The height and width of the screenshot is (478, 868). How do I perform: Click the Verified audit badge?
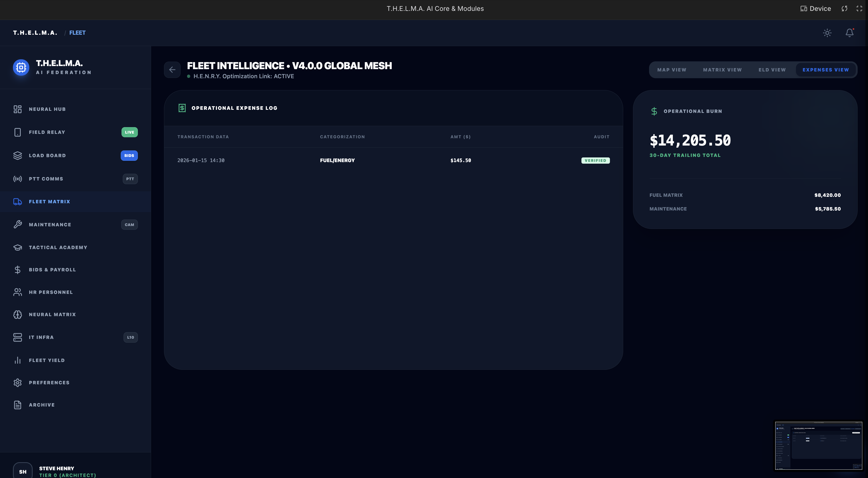595,160
